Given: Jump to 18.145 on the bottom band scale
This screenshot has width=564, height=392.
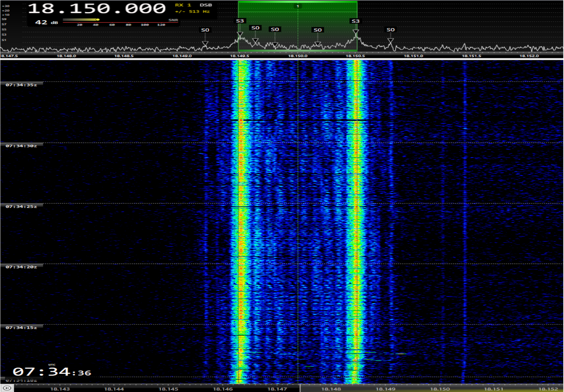Looking at the screenshot, I should pos(168,389).
